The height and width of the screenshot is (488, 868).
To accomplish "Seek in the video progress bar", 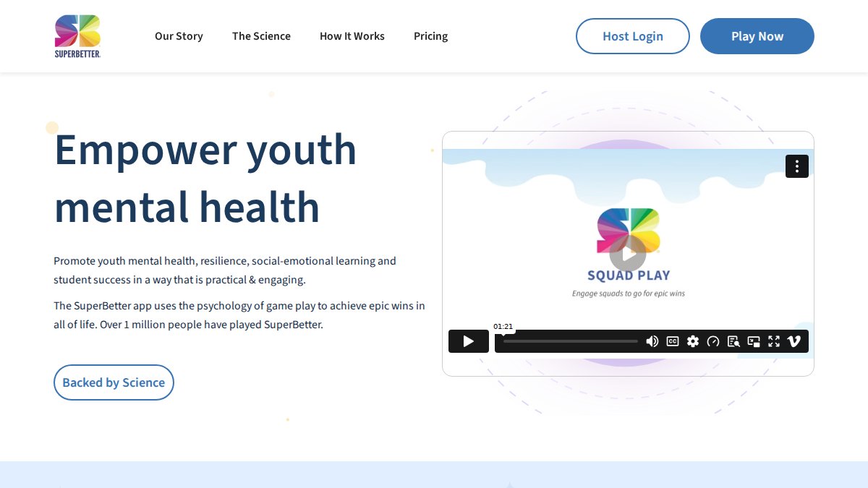I will click(571, 341).
